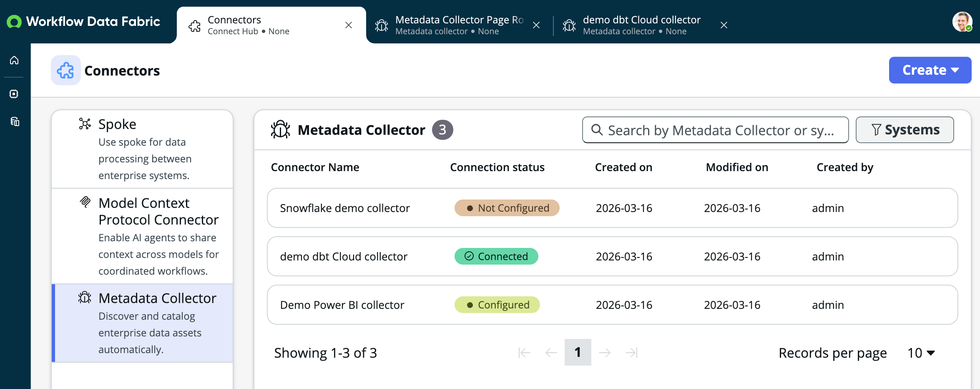
Task: Click the Created on column header
Action: pyautogui.click(x=623, y=167)
